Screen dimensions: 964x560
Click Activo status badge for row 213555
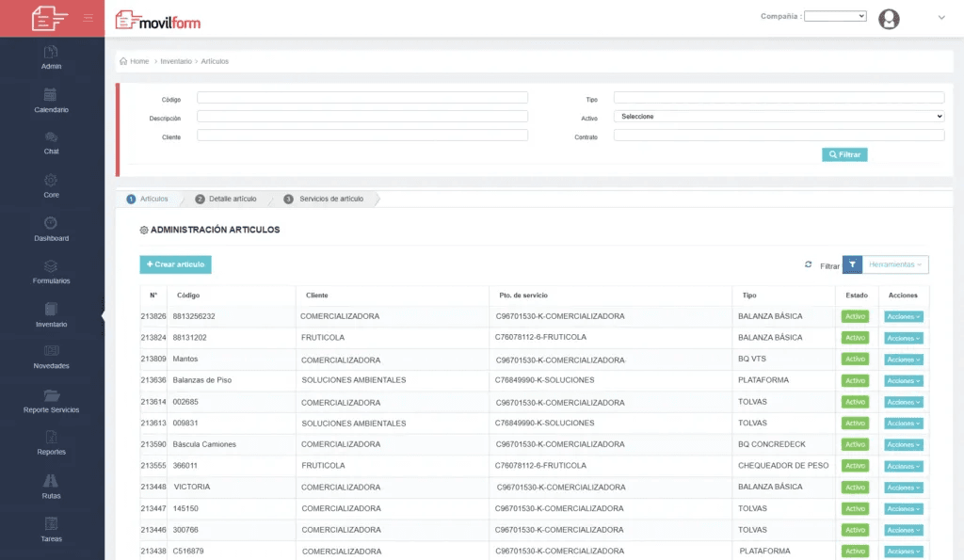point(855,466)
